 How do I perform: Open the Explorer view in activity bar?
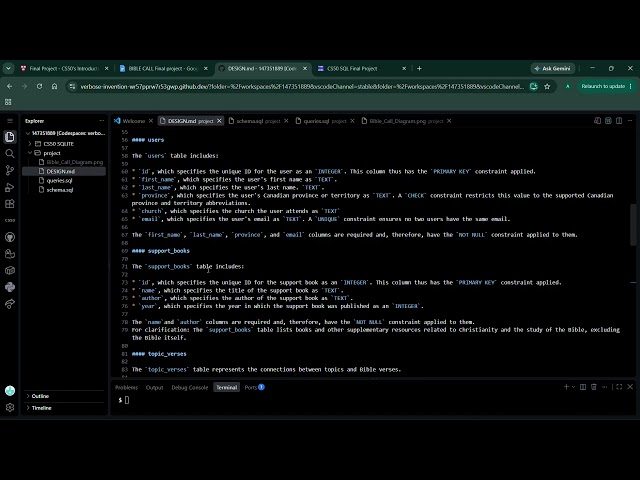(10, 137)
